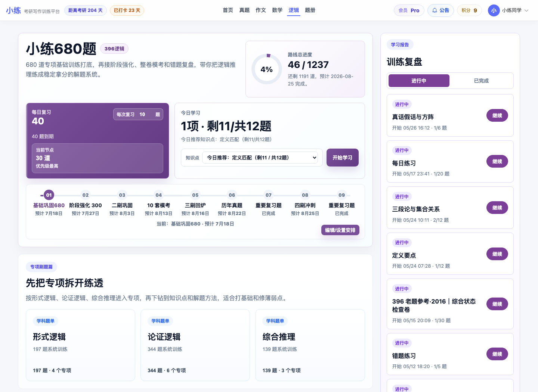538x392 pixels.
Task: Select timeline step 01 基础巩固680
Action: (x=49, y=203)
